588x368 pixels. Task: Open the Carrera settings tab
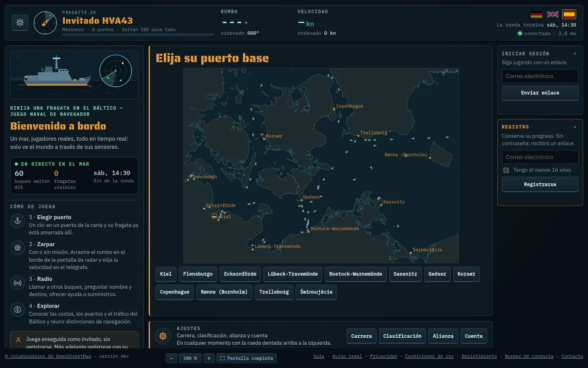coord(361,336)
